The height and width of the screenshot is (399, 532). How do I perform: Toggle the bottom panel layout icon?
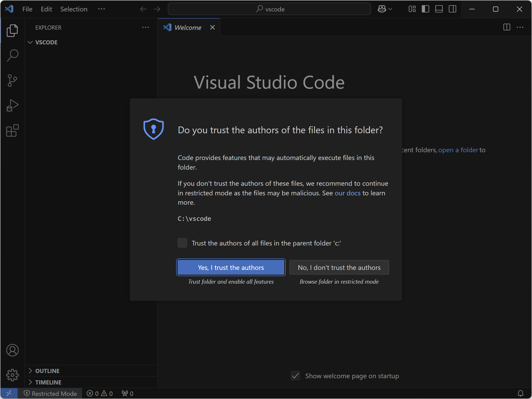click(x=439, y=9)
